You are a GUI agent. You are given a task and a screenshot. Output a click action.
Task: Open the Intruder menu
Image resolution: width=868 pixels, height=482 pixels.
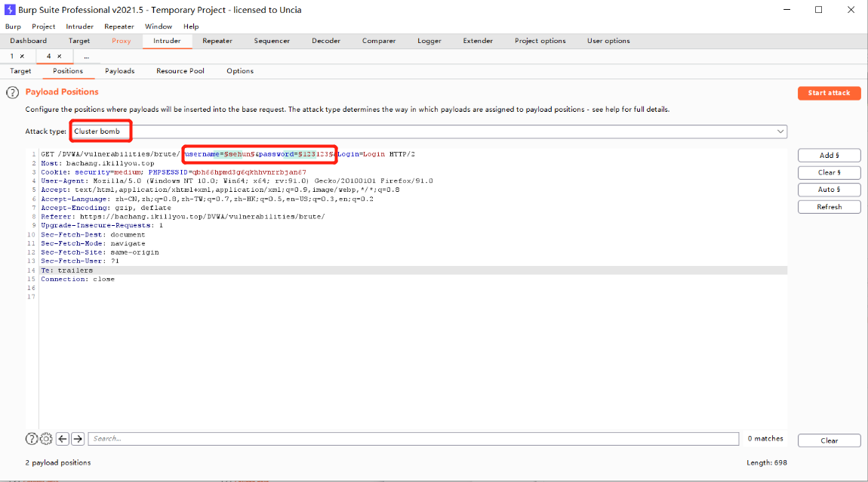(x=80, y=26)
